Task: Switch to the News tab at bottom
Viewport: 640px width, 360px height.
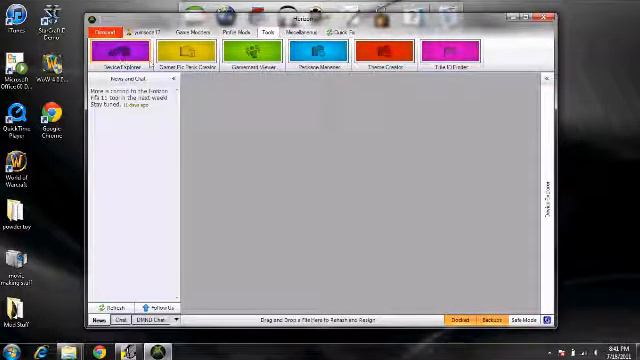Action: tap(99, 320)
